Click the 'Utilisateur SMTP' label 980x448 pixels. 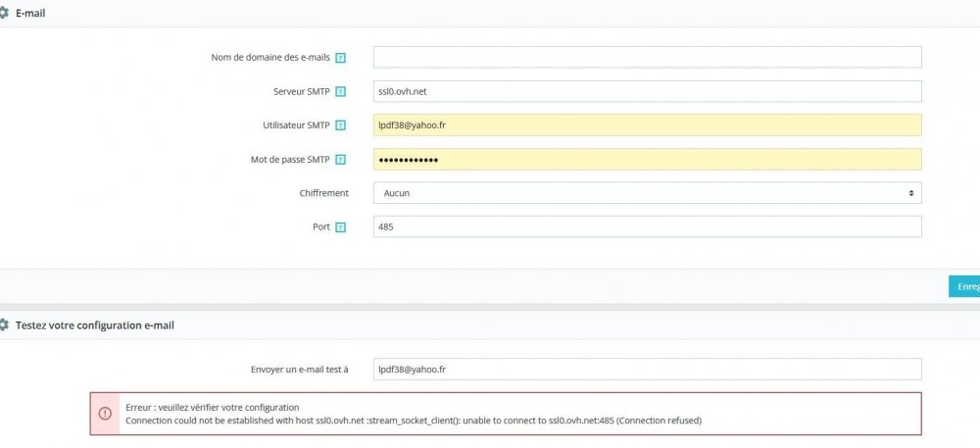click(x=296, y=124)
